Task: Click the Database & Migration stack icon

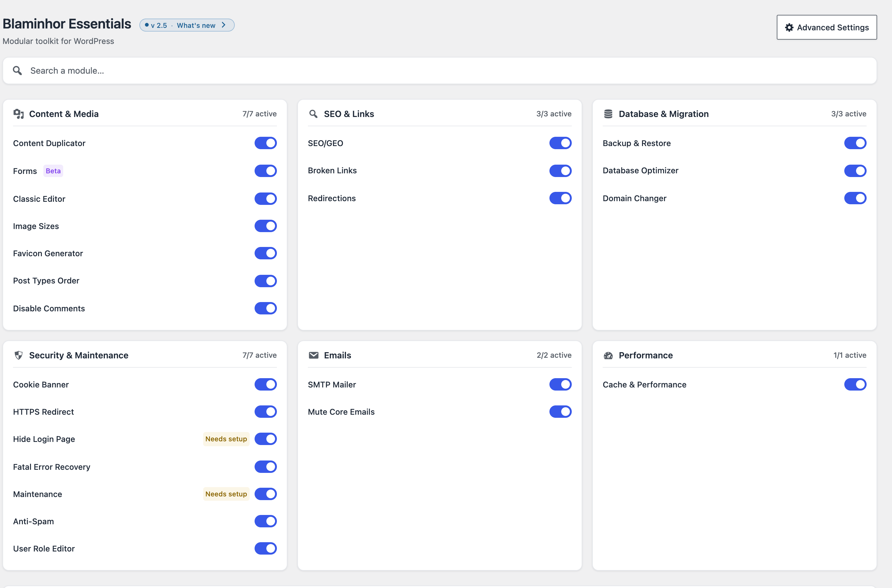Action: click(x=608, y=114)
